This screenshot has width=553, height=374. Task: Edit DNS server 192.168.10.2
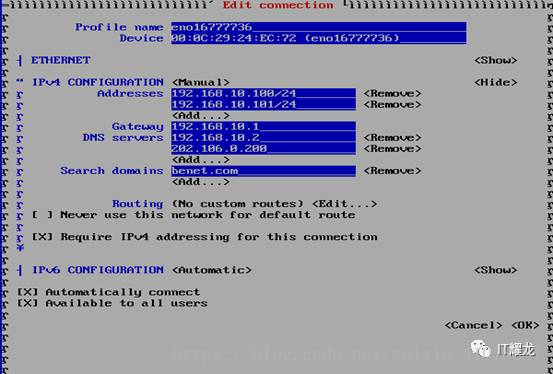[x=263, y=138]
